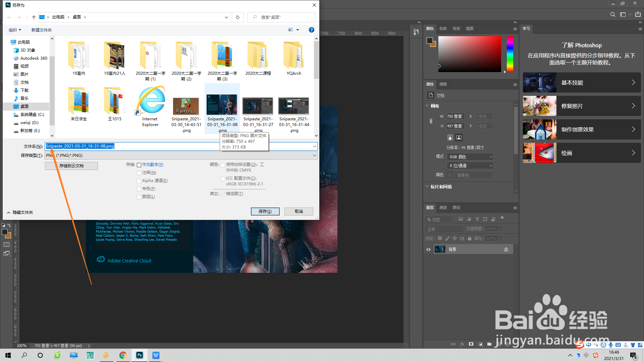Click the 取消 button
644x362 pixels.
click(x=299, y=212)
